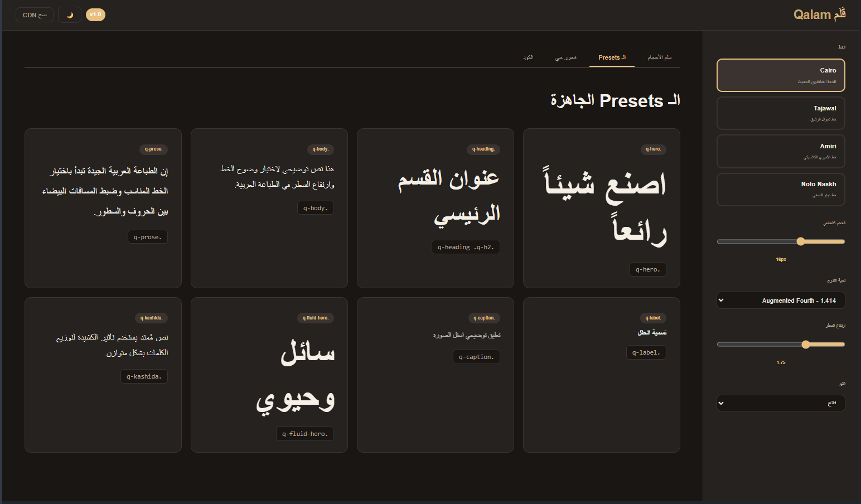Click the q-prose. tag badge

(x=153, y=149)
